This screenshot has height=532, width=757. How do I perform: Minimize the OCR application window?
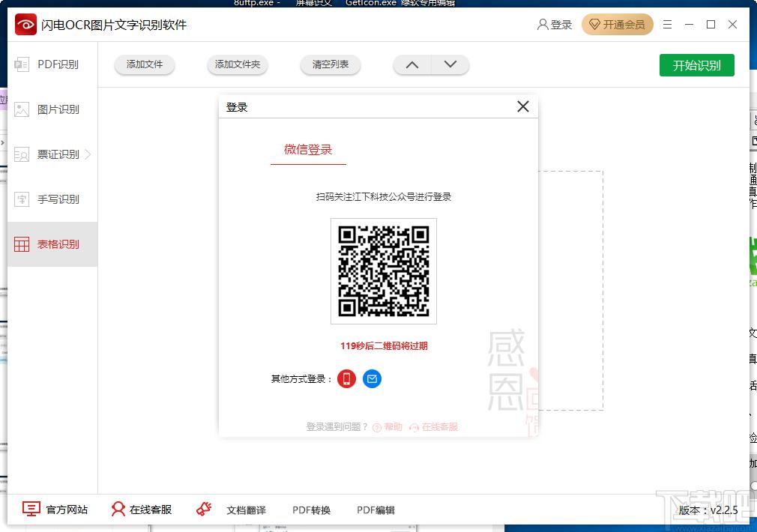[689, 24]
